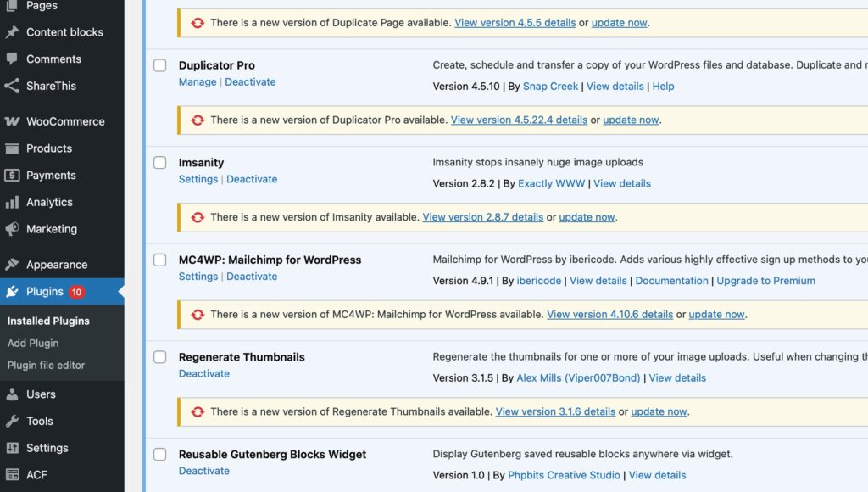Deactivate the Duplicator Pro plugin
The image size is (868, 492).
pyautogui.click(x=250, y=82)
